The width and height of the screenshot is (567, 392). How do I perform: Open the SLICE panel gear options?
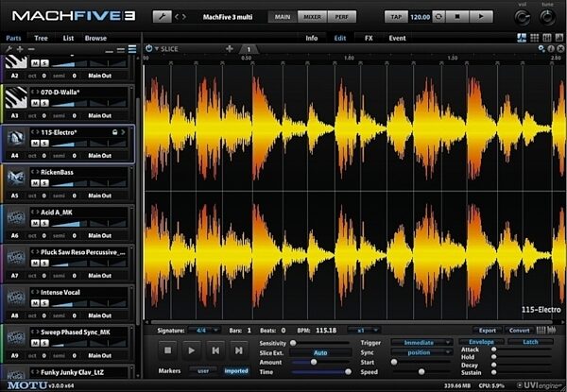pyautogui.click(x=541, y=49)
